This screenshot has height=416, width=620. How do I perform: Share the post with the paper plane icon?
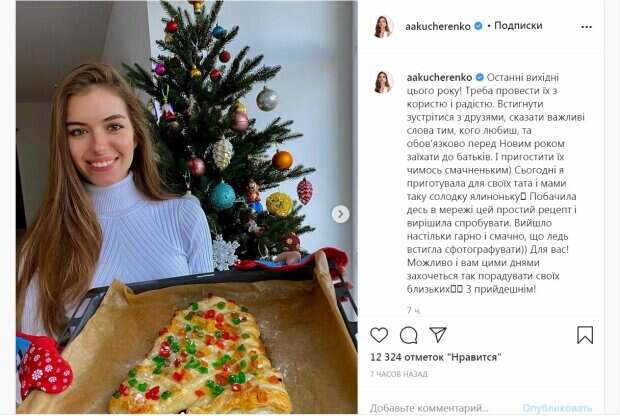point(437,334)
